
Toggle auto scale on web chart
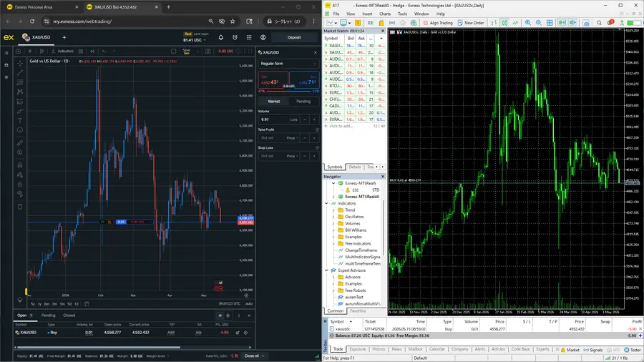click(249, 304)
